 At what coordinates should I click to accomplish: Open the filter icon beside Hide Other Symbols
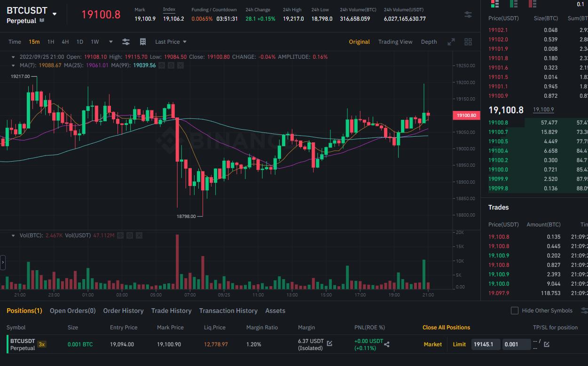(584, 311)
